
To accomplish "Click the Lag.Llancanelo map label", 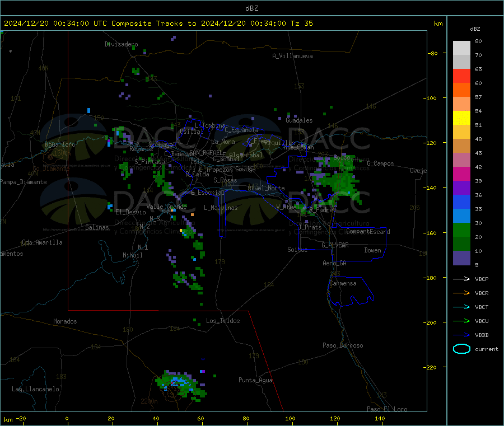I will tap(35, 390).
